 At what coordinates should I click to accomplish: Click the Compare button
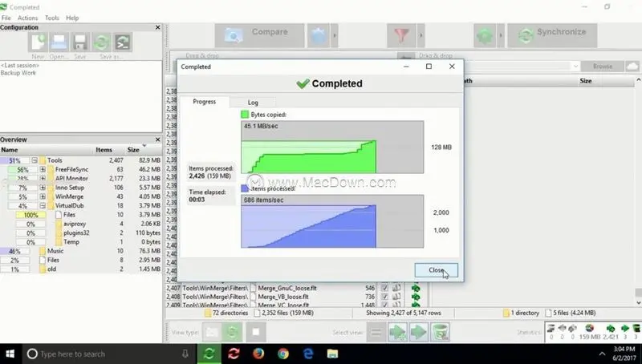(x=259, y=35)
